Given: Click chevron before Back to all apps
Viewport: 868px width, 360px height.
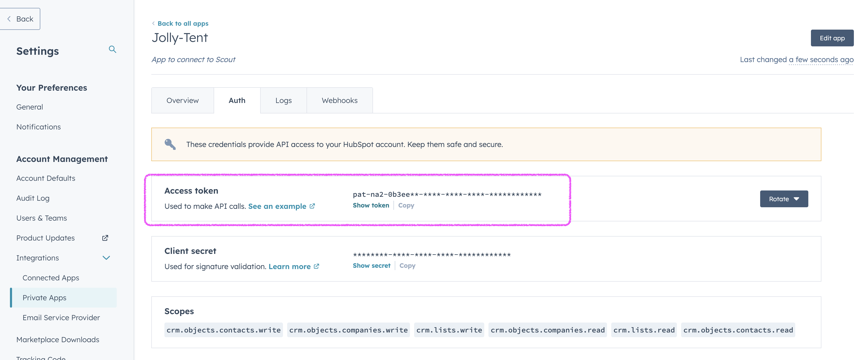Looking at the screenshot, I should [x=154, y=23].
